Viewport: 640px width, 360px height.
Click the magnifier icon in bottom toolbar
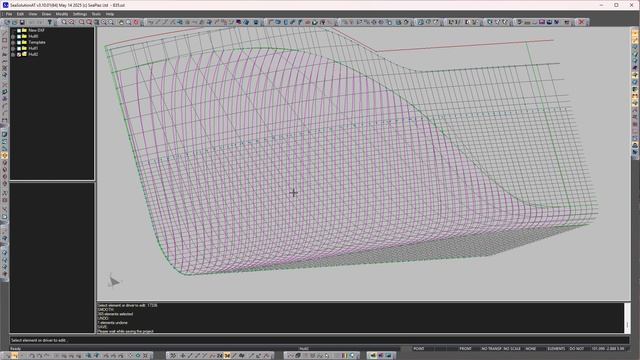tap(353, 356)
